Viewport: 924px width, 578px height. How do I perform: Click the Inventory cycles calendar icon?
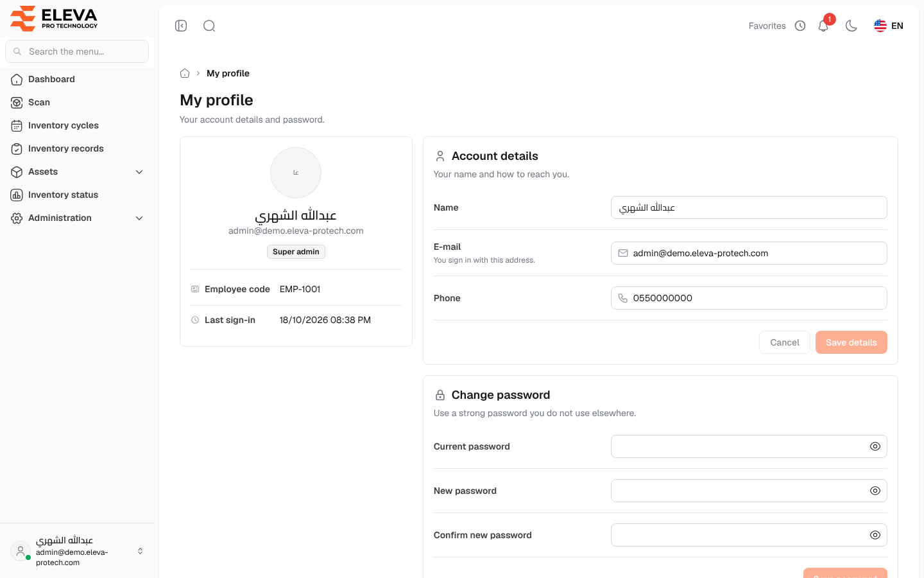tap(17, 126)
